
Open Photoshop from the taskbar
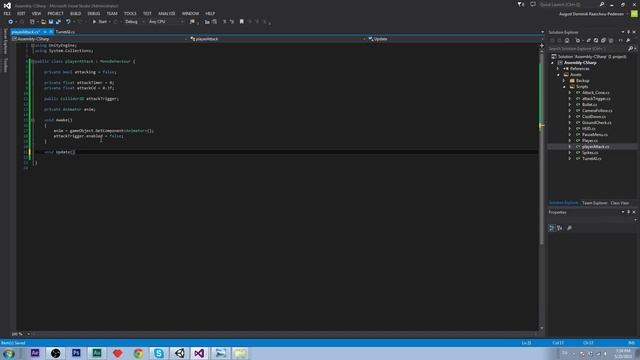point(76,353)
